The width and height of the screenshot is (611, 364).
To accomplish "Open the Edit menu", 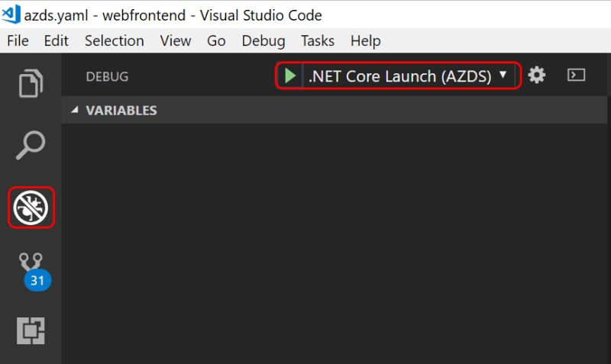I will click(56, 40).
